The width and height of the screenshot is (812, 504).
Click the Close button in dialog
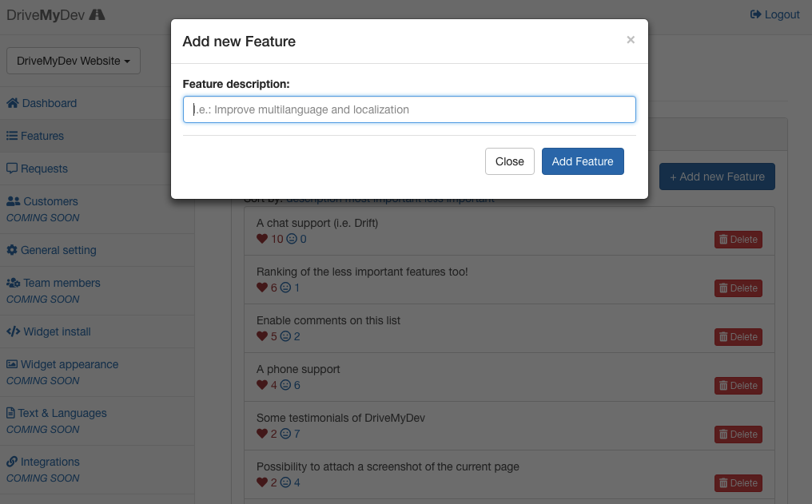click(509, 161)
